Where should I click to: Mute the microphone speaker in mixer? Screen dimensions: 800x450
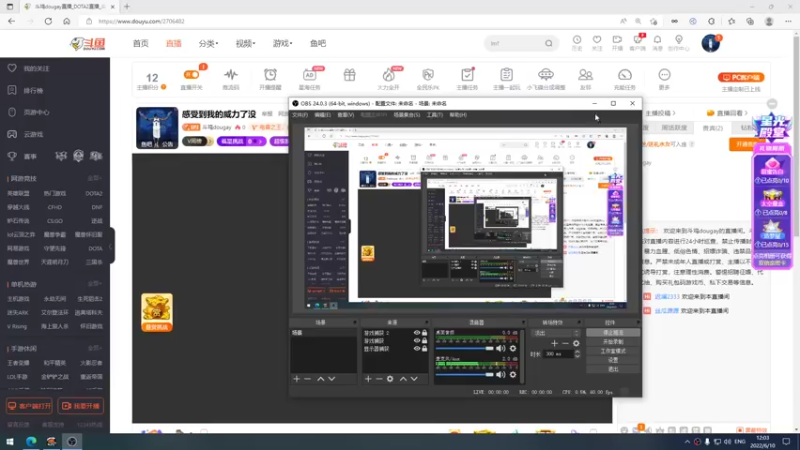501,374
